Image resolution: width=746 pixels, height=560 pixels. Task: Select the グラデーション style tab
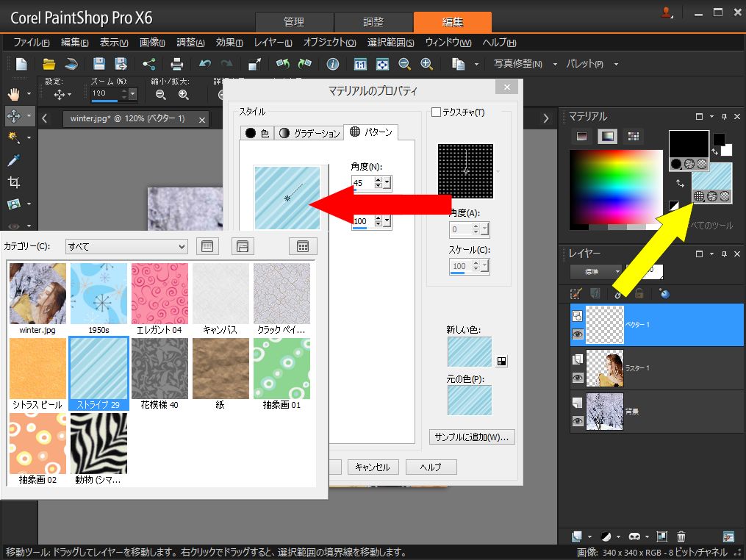click(x=309, y=133)
